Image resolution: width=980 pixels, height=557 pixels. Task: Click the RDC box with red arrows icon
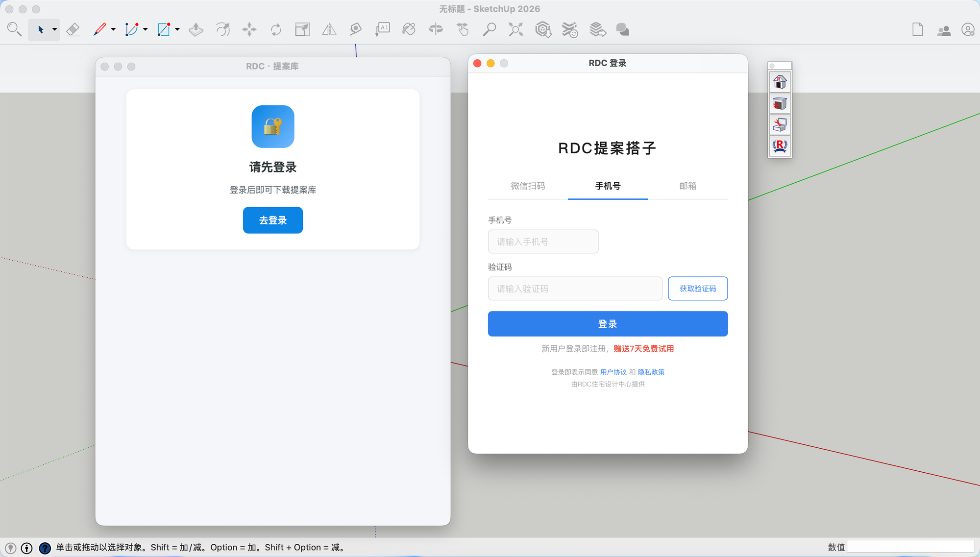point(780,103)
